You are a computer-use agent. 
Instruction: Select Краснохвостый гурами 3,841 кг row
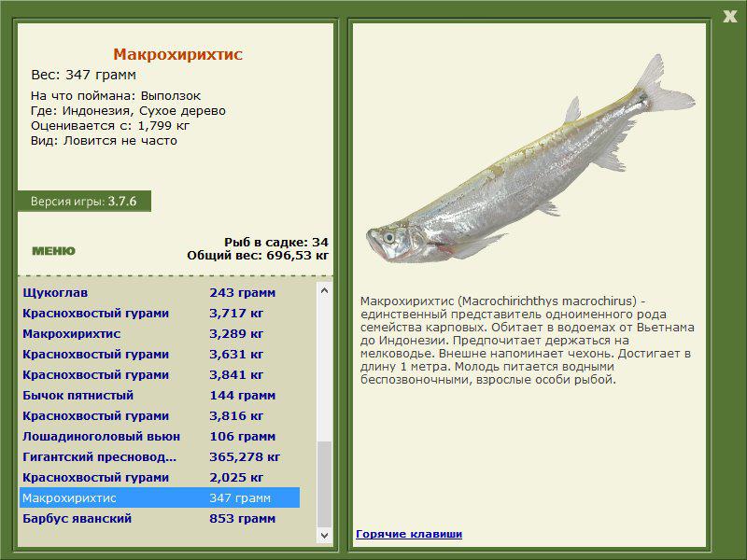(160, 375)
